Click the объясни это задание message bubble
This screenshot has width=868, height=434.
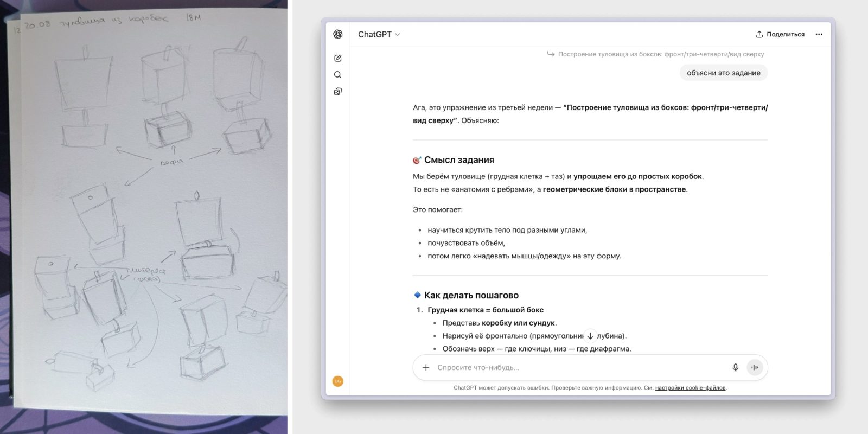click(x=723, y=73)
